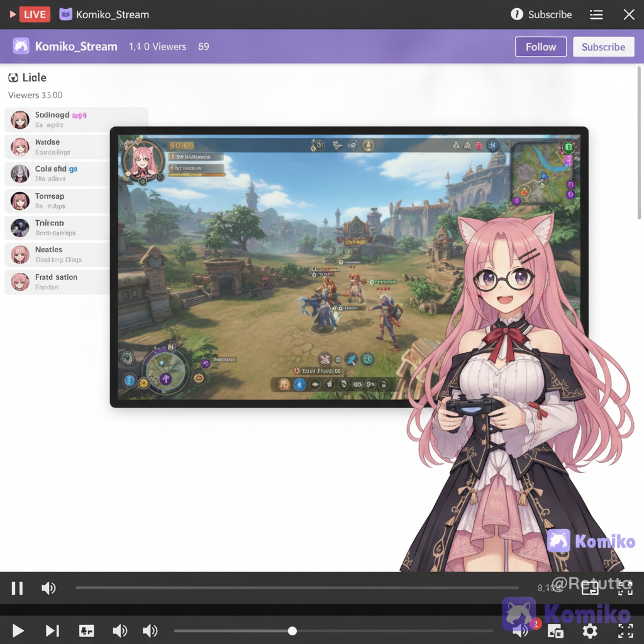Viewport: 644px width, 644px height.
Task: Select the Tnircnb user row
Action: pos(58,228)
